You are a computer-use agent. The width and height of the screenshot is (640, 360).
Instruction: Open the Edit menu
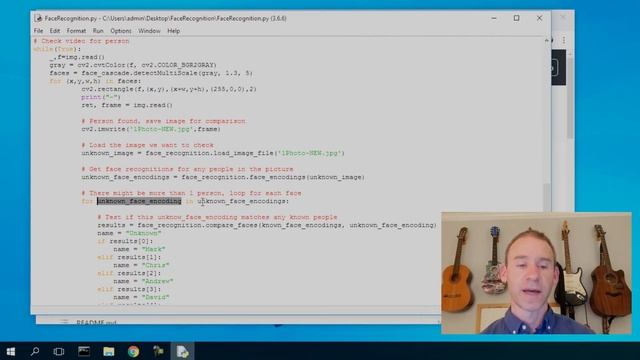[55, 31]
